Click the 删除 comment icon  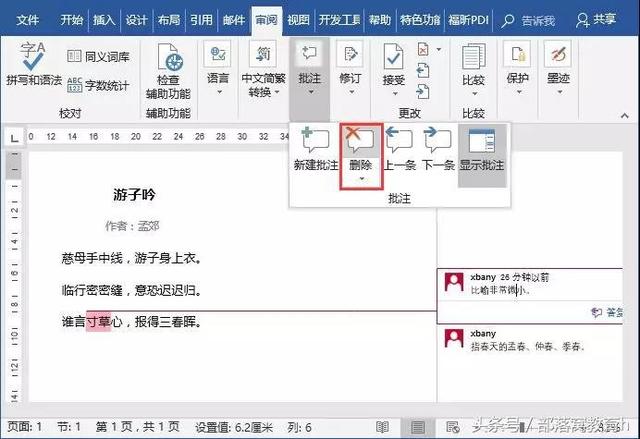(360, 141)
